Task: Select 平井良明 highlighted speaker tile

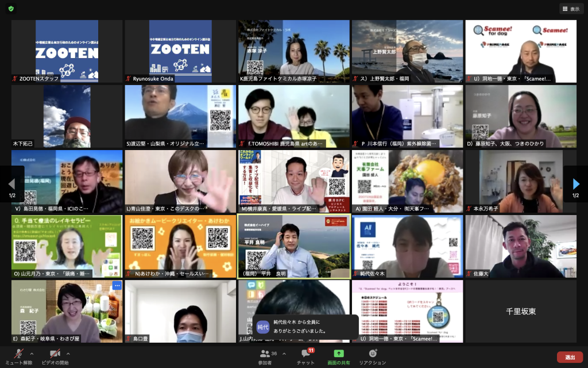Action: point(293,247)
